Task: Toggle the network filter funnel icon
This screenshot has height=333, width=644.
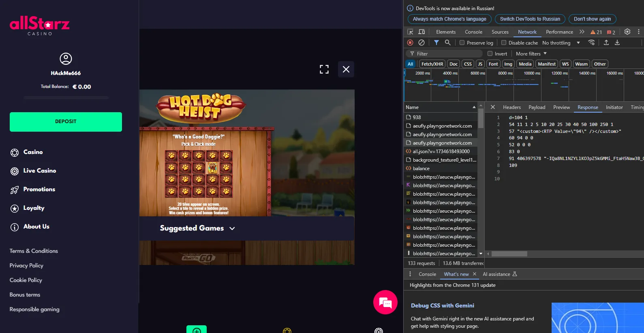Action: pos(436,43)
